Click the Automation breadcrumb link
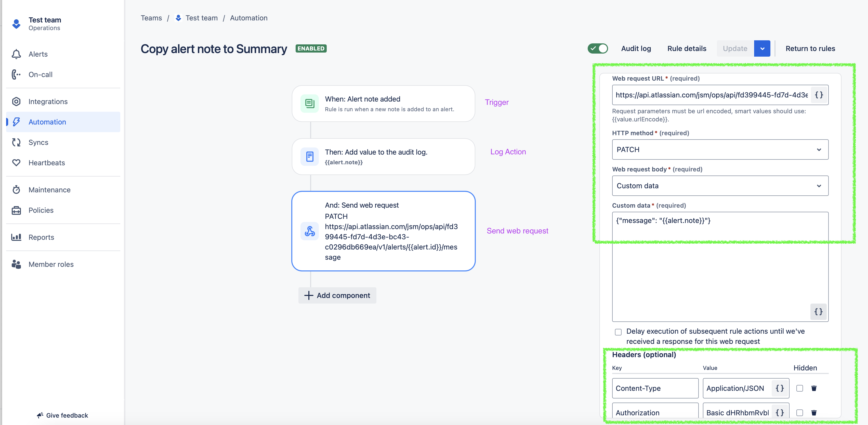This screenshot has width=868, height=425. 248,18
